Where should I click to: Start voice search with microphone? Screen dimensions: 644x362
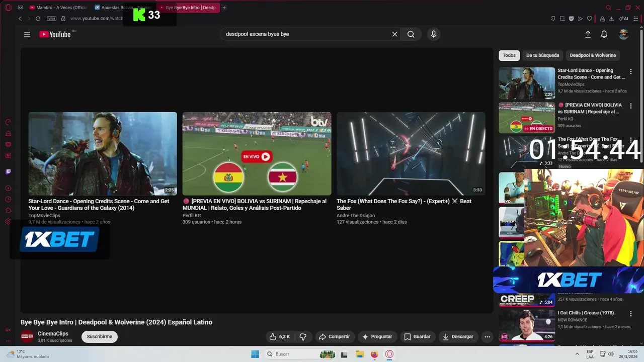(434, 34)
